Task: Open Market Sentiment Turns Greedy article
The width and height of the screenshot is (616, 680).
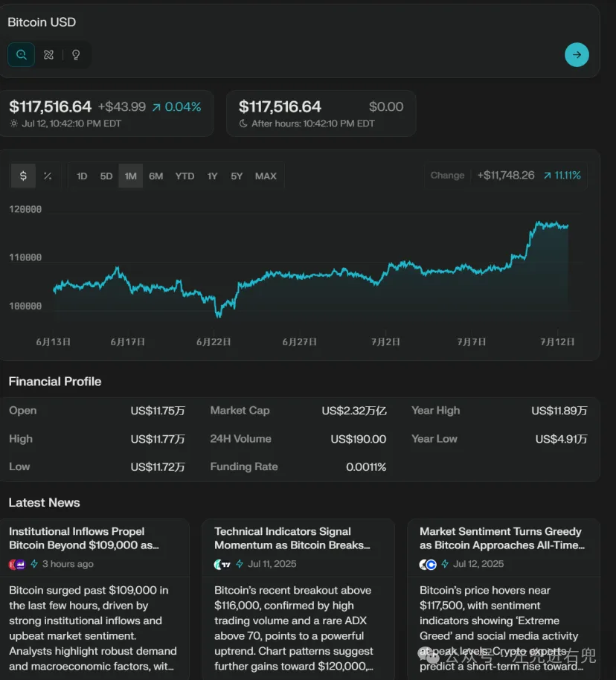Action: tap(502, 538)
